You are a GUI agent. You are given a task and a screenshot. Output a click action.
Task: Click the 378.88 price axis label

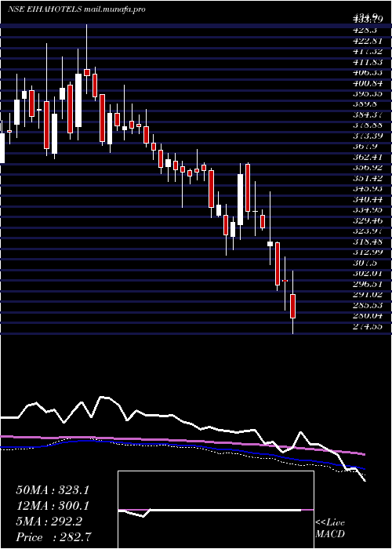tap(368, 125)
